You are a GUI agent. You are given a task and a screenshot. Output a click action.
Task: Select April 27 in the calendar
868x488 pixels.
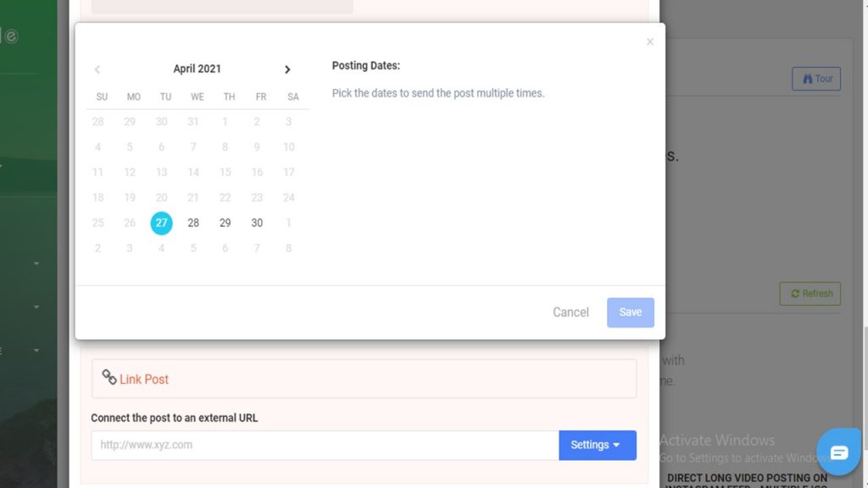click(161, 223)
